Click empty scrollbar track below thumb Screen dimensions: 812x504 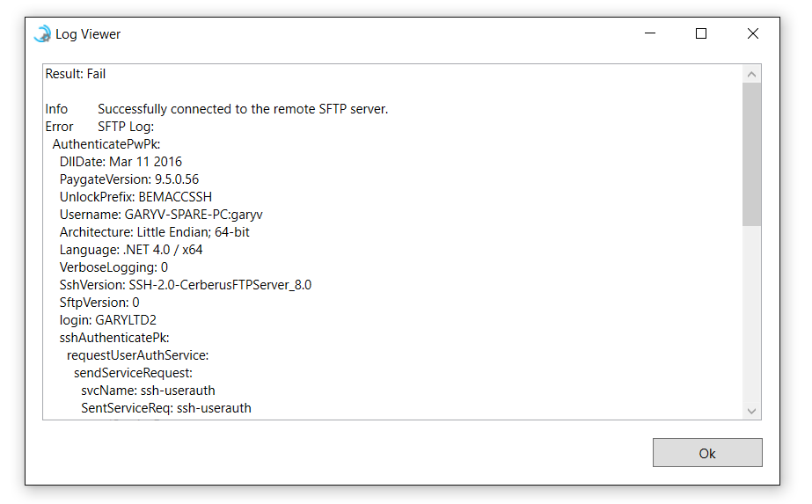[x=751, y=314]
